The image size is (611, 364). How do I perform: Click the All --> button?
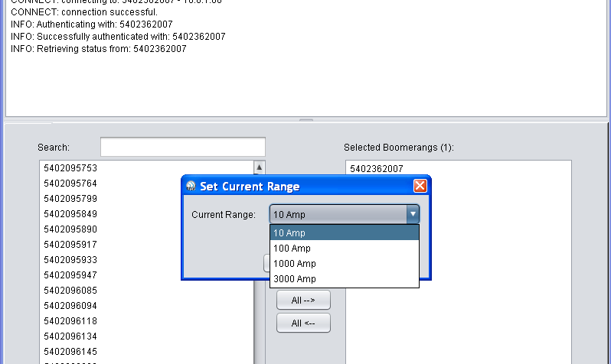click(x=303, y=301)
